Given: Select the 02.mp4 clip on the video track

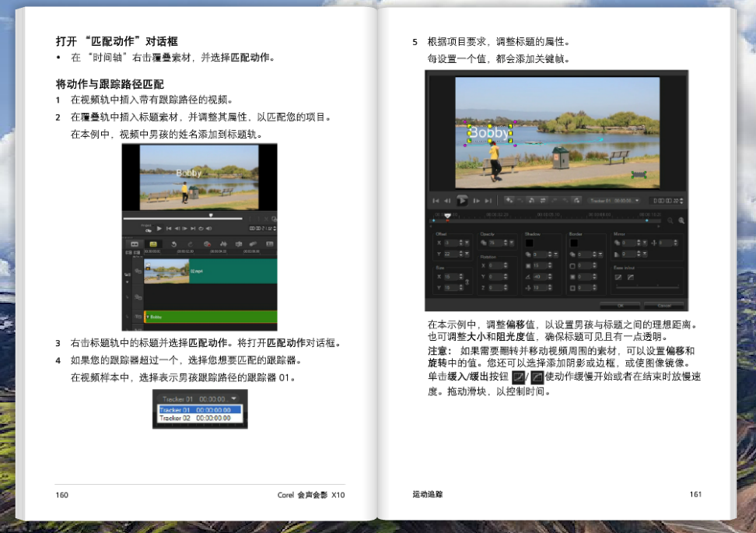Looking at the screenshot, I should pyautogui.click(x=211, y=271).
